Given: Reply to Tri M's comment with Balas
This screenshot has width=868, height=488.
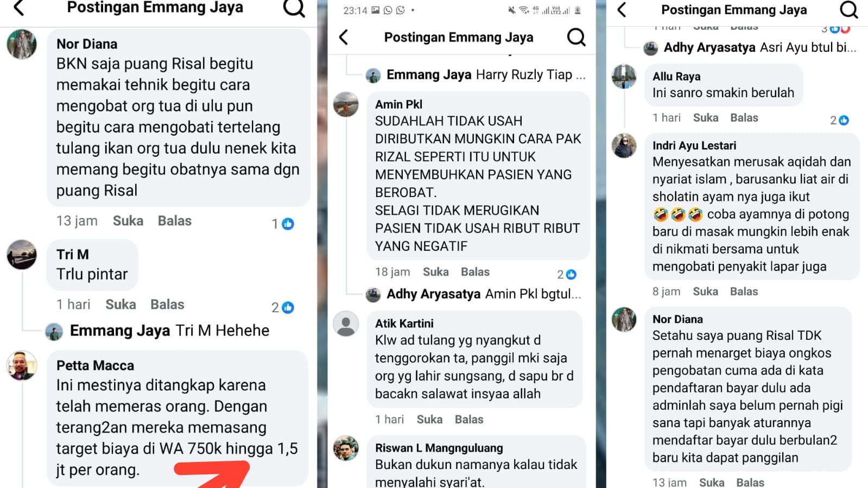Looking at the screenshot, I should click(x=167, y=305).
